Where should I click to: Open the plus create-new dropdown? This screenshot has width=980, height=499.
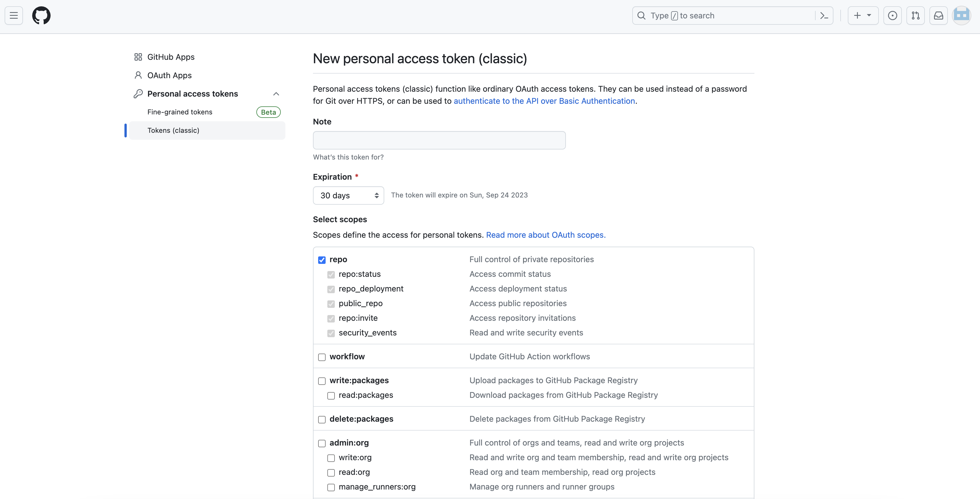(862, 16)
